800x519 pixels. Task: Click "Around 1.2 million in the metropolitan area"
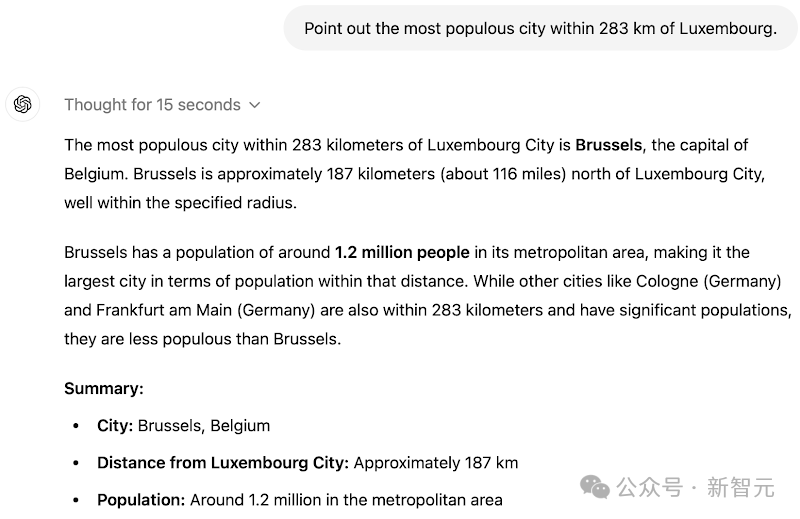click(346, 500)
